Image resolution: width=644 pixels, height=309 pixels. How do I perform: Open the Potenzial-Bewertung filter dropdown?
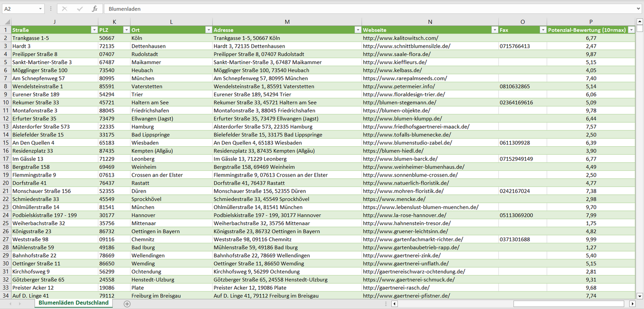point(631,30)
